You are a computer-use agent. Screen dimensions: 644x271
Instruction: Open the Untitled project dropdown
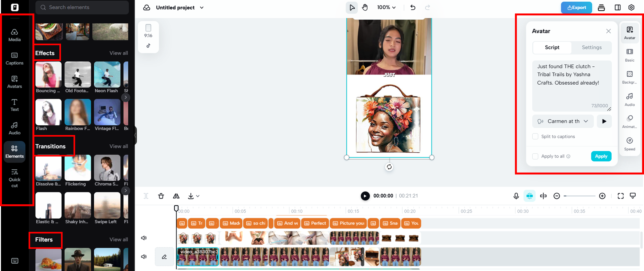(202, 7)
